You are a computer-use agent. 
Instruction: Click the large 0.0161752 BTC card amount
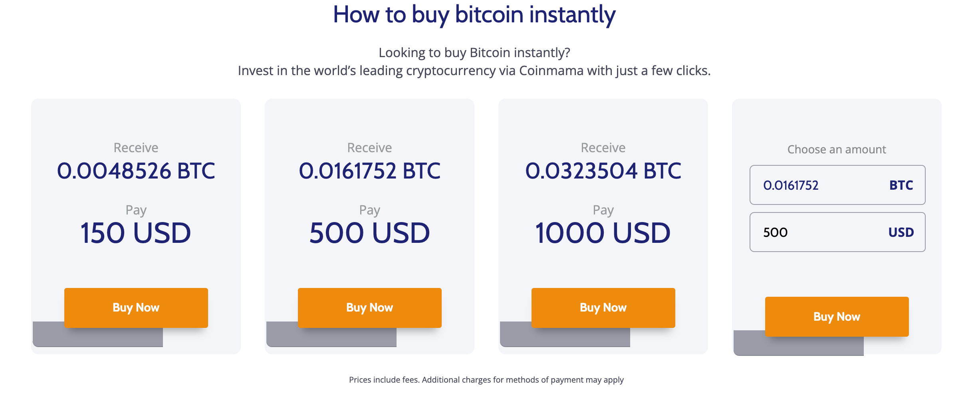tap(369, 171)
